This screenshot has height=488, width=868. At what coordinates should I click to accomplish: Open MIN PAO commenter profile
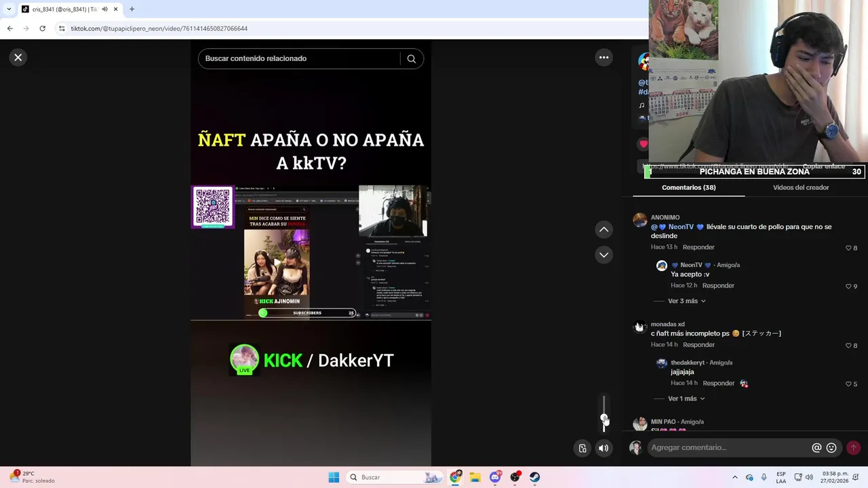coord(663,422)
